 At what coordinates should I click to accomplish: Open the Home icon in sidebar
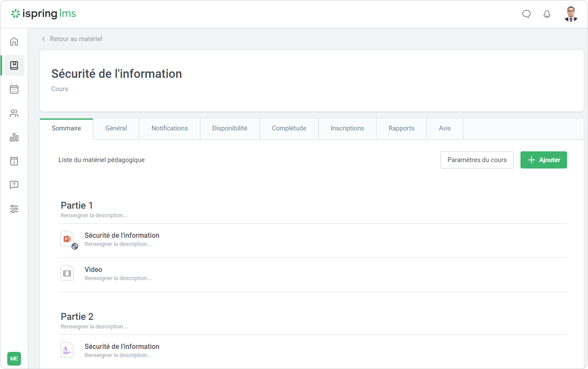(x=14, y=41)
